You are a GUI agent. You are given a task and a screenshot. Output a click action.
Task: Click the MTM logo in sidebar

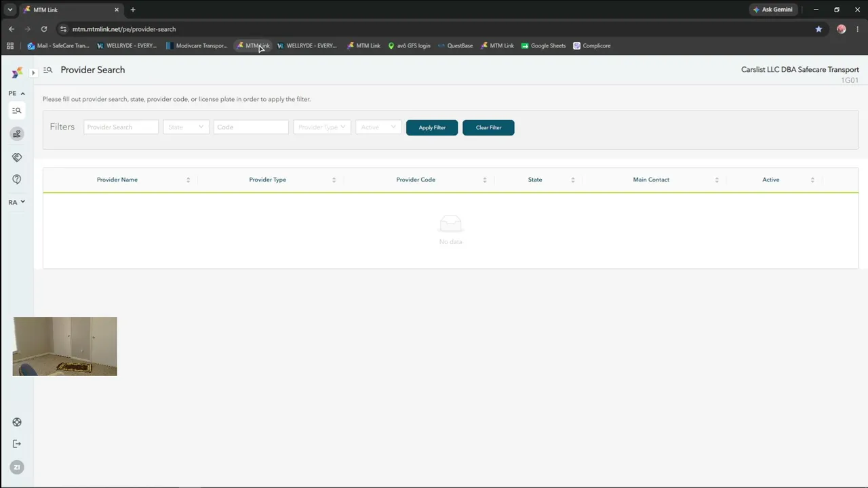[x=17, y=73]
